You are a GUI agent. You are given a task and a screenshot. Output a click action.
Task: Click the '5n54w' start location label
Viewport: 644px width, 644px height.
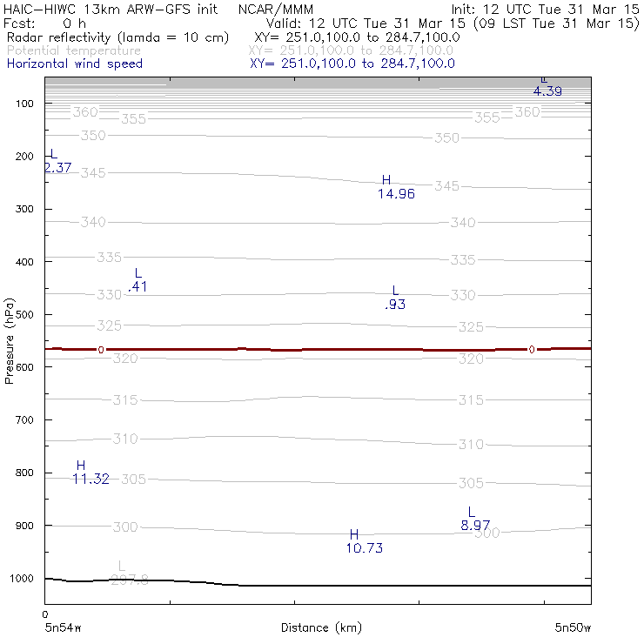pyautogui.click(x=63, y=627)
